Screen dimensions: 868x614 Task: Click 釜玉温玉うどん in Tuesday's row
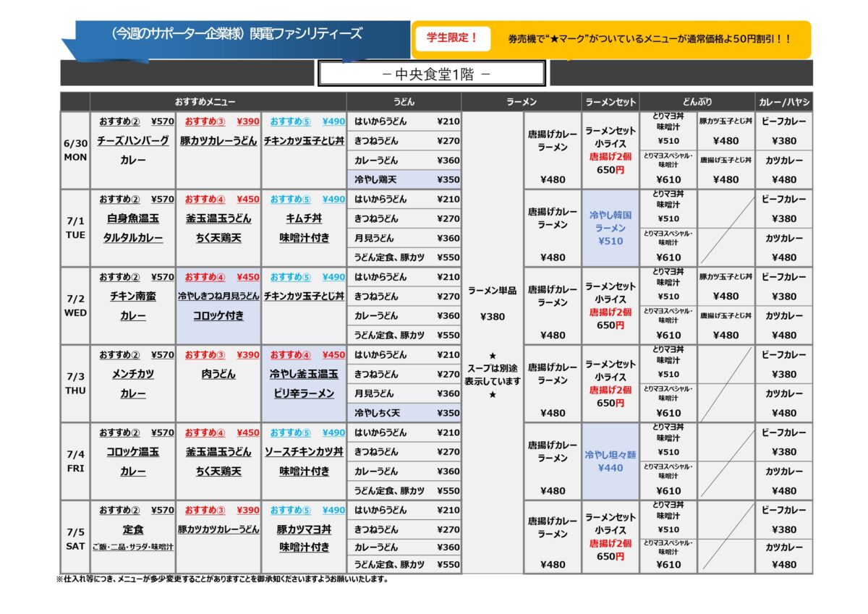218,218
